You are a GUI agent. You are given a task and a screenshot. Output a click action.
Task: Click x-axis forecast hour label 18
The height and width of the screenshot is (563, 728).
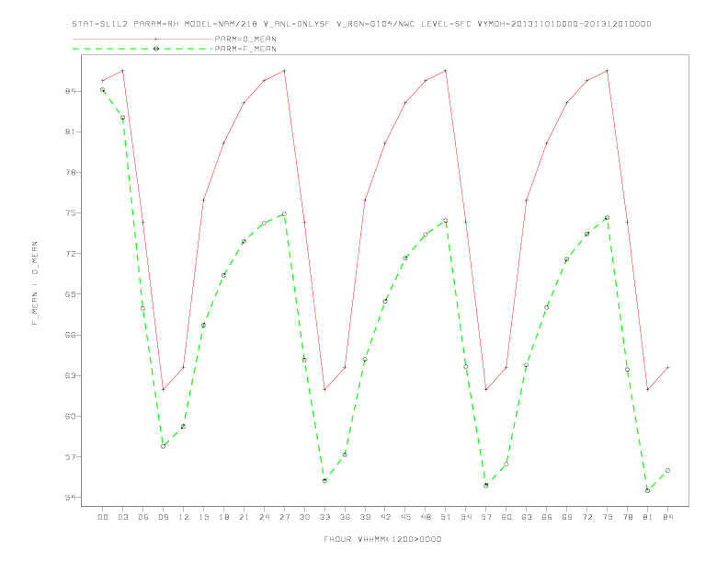click(223, 517)
